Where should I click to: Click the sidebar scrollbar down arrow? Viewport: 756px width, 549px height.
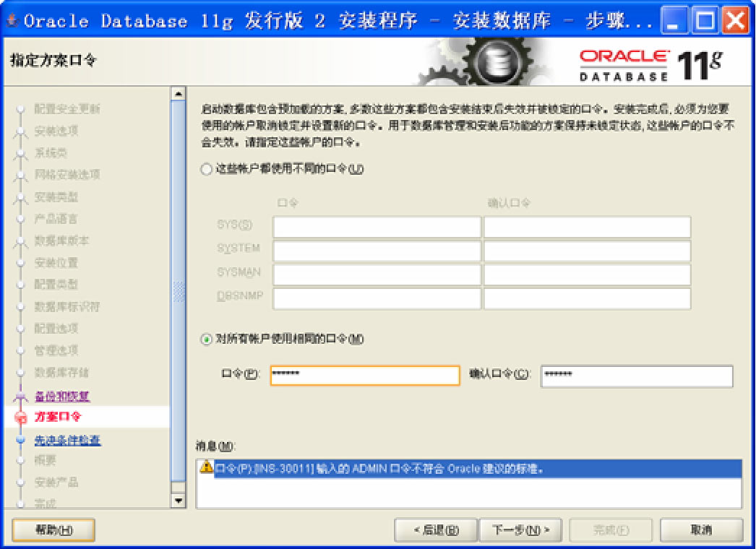[179, 501]
